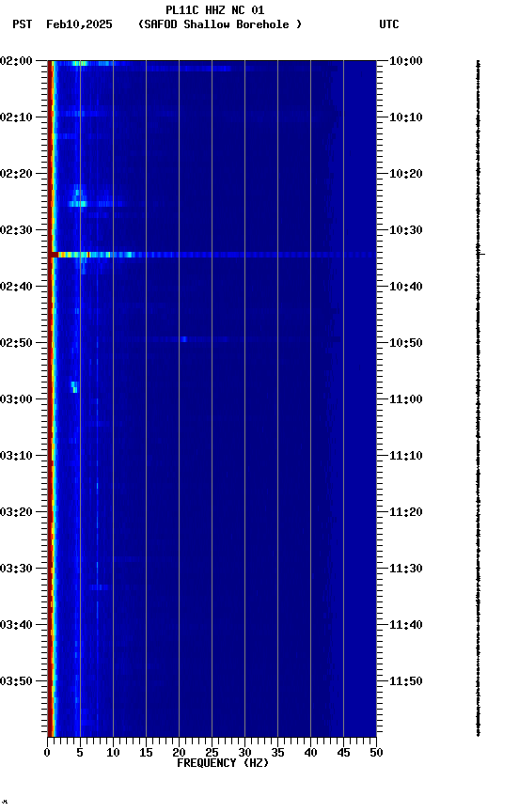519x812 pixels.
Task: Click the UTC time label 11:40
Action: [x=406, y=625]
